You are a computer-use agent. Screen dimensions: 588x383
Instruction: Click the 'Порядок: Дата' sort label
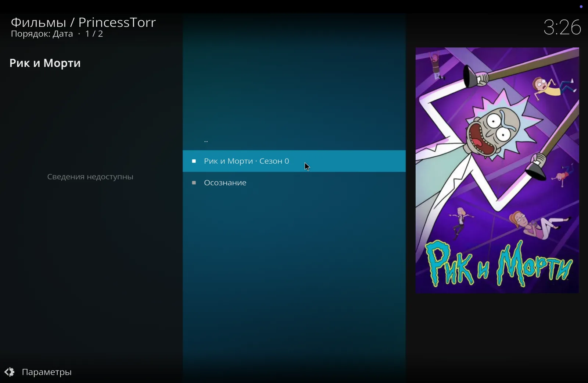(42, 34)
